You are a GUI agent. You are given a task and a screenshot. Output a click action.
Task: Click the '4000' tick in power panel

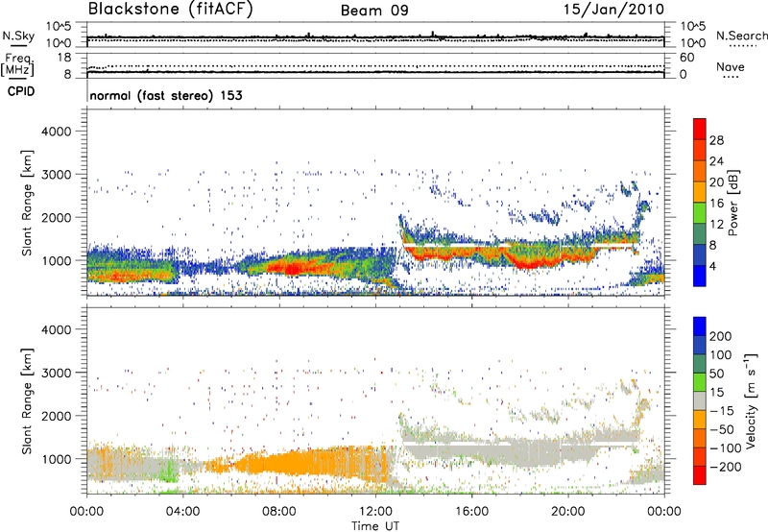pos(56,132)
